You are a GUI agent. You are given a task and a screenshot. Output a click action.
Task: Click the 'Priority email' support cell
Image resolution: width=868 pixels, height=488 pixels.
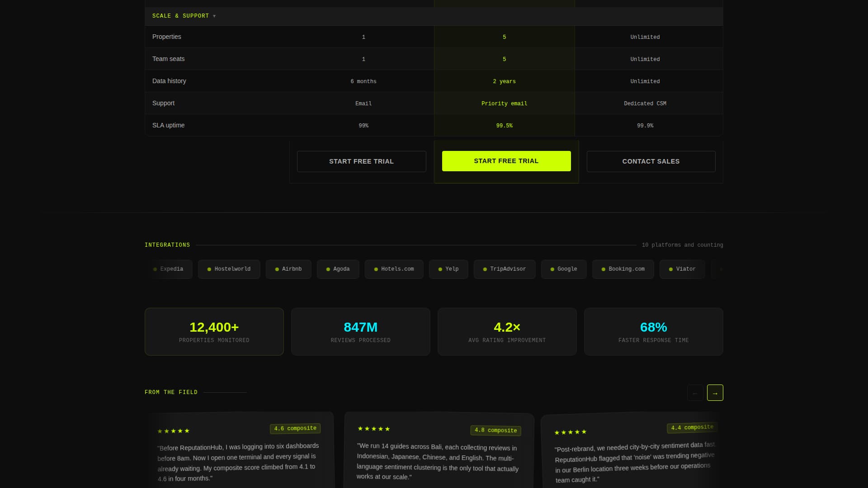tap(504, 103)
